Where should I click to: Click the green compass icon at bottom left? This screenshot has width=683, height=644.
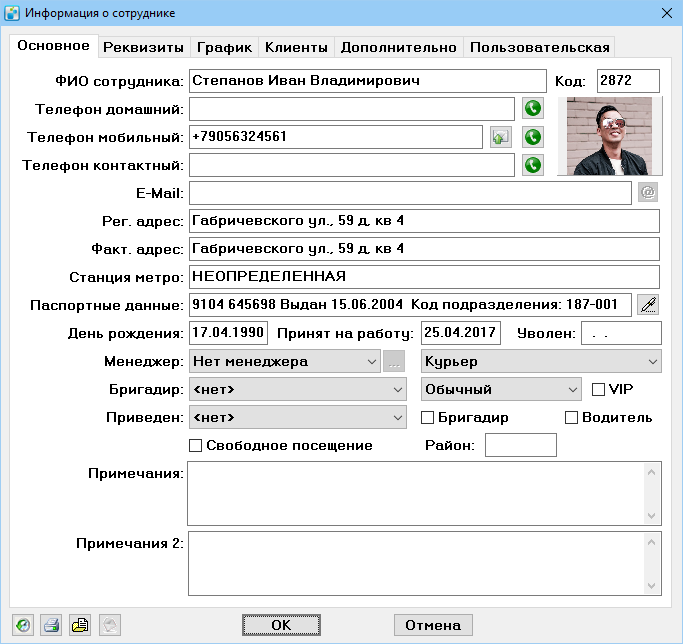coord(23,625)
